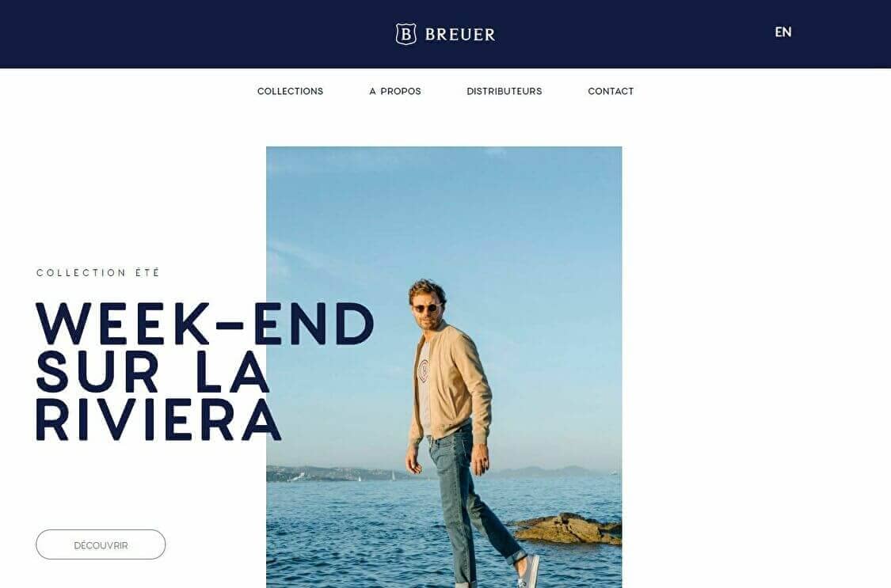This screenshot has height=588, width=891.
Task: Click the WEEK-END headline text
Action: click(204, 324)
